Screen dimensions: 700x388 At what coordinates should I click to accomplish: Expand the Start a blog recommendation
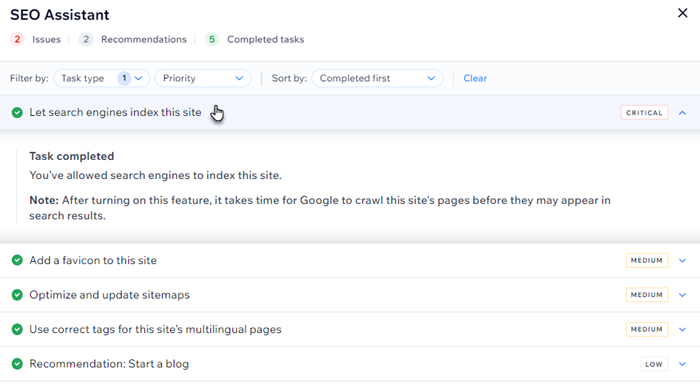(682, 364)
